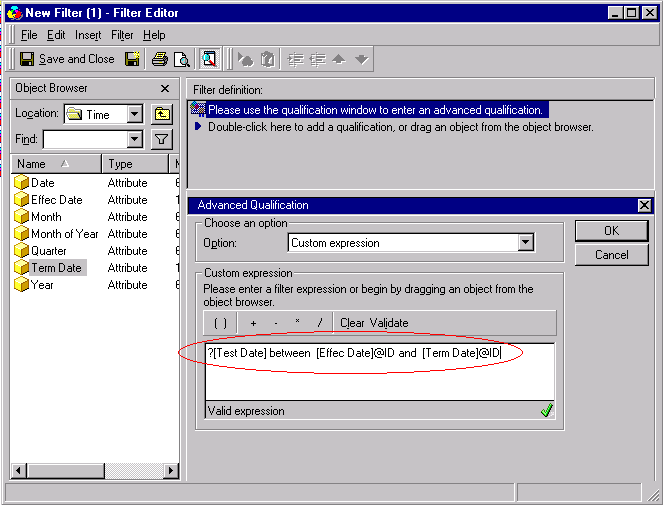
Task: Click the green valid checkmark icon
Action: click(x=547, y=410)
